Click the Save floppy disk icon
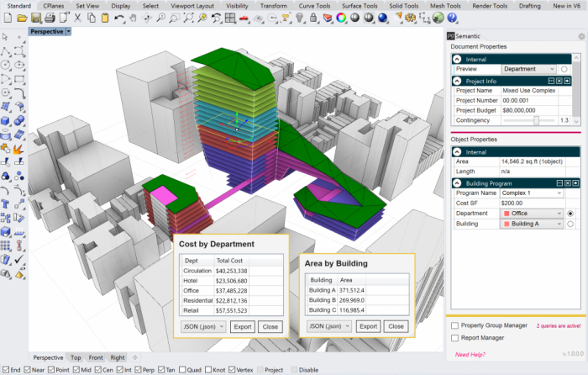Image resolution: width=588 pixels, height=375 pixels. click(x=36, y=18)
